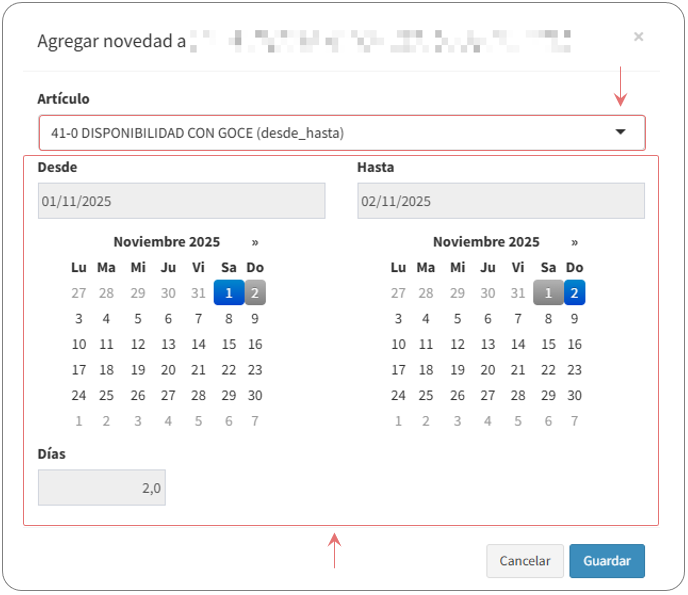Choose November 30 in Hasta calendar
Viewport: 688px width, 595px height.
(x=574, y=395)
